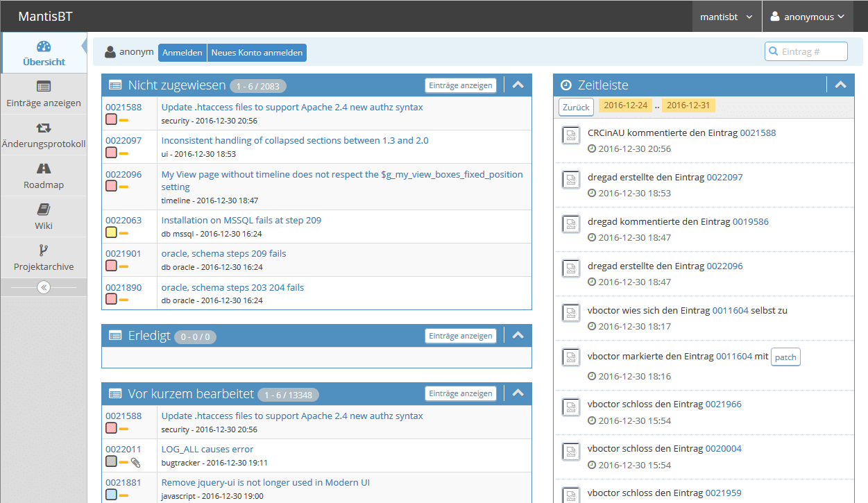868x503 pixels.
Task: Click Einträge anzeigen in Erledigt panel
Action: 461,336
